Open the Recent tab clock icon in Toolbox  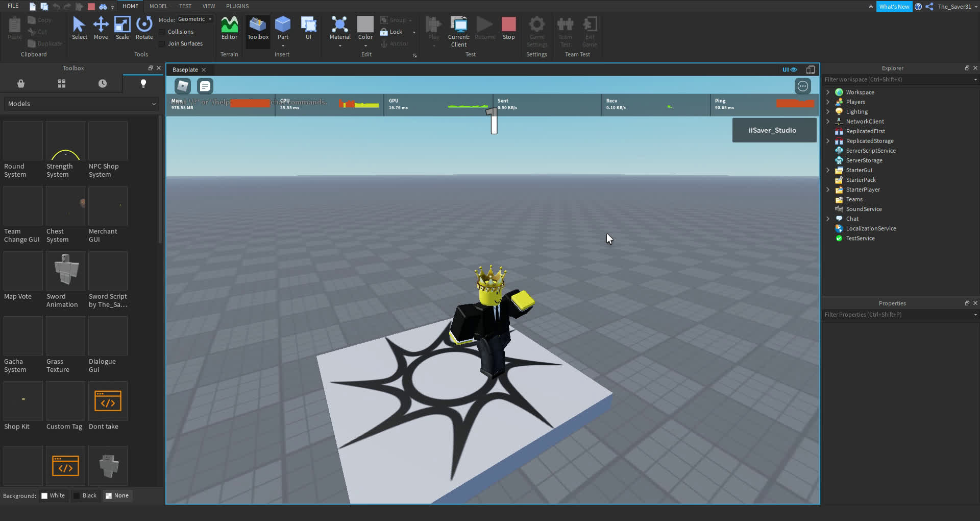tap(102, 83)
